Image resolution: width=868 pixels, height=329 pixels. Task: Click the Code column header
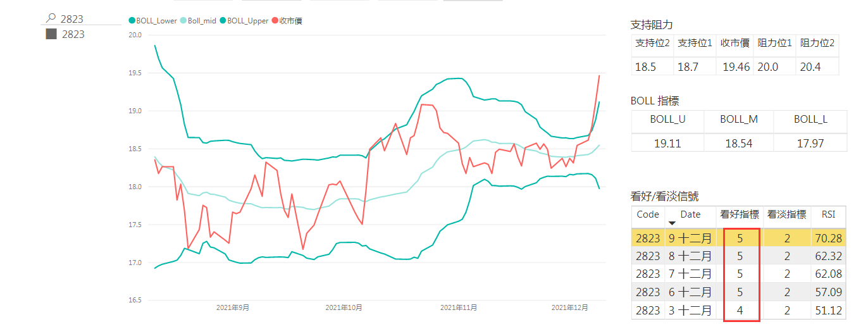(648, 214)
